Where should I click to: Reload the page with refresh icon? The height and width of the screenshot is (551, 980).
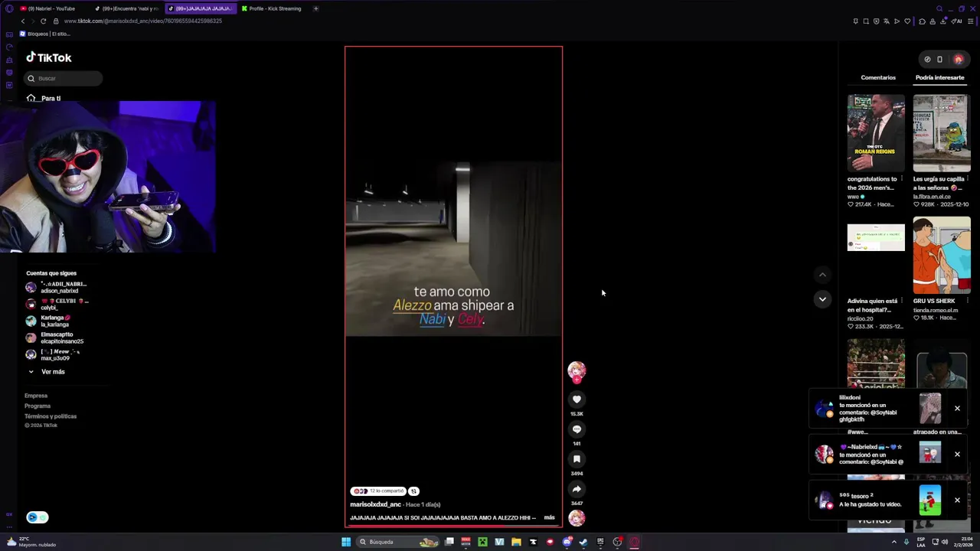coord(43,21)
